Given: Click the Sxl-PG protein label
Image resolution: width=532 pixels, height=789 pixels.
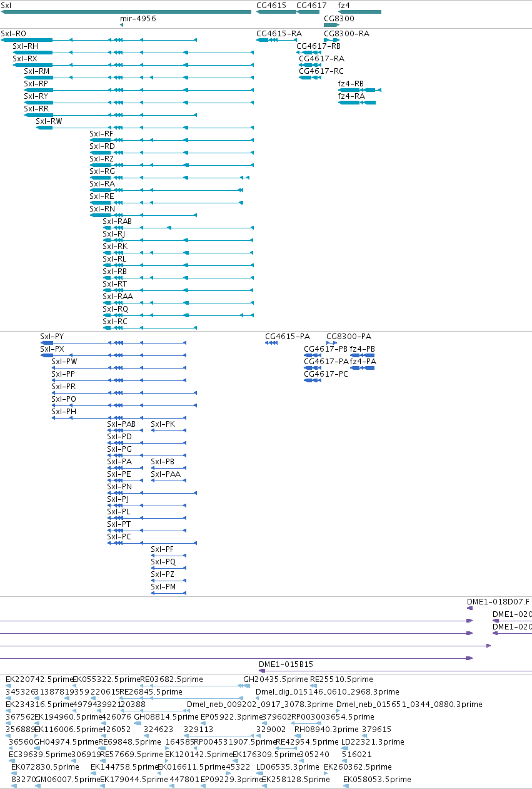Looking at the screenshot, I should pyautogui.click(x=119, y=449).
